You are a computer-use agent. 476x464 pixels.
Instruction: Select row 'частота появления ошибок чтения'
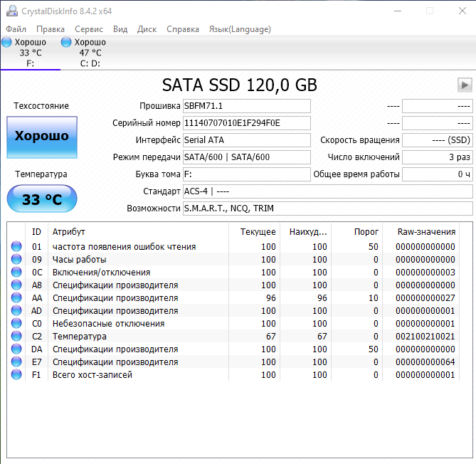[233, 246]
